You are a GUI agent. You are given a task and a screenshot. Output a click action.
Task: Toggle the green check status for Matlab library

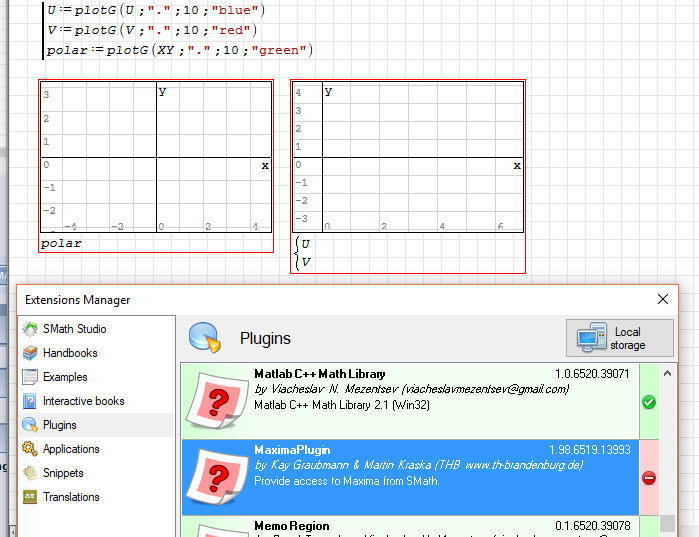coord(648,402)
